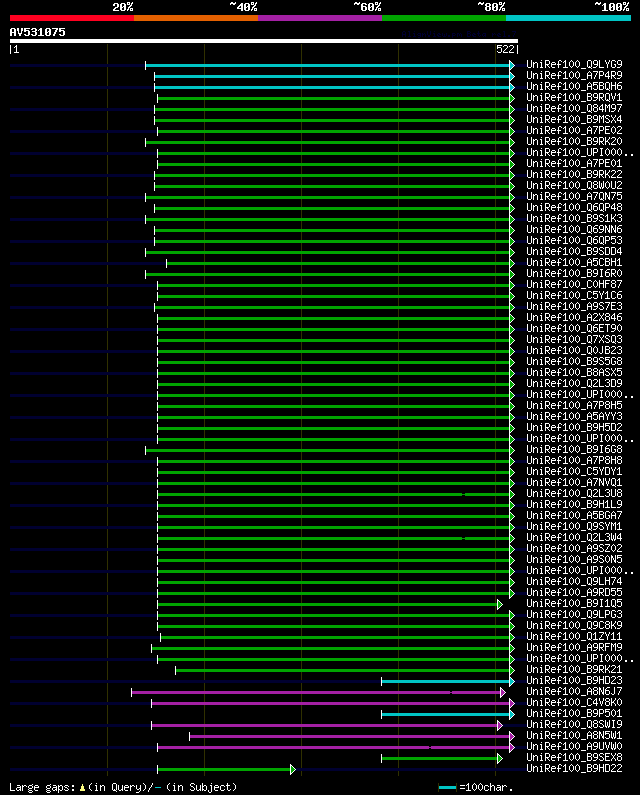Viewport: 640px width, 795px height.
Task: Select the UniRef100_Q6ET90 label
Action: point(574,329)
